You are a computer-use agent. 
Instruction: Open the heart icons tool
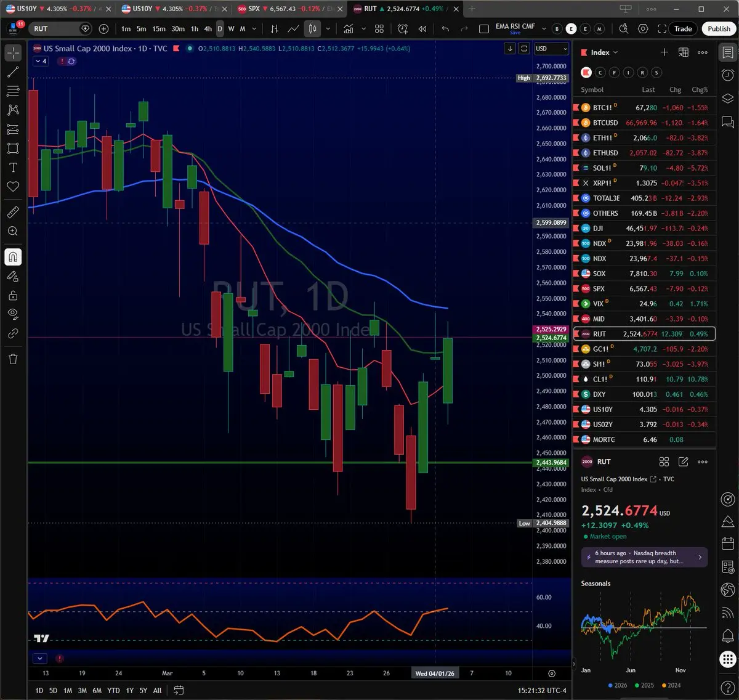tap(13, 187)
